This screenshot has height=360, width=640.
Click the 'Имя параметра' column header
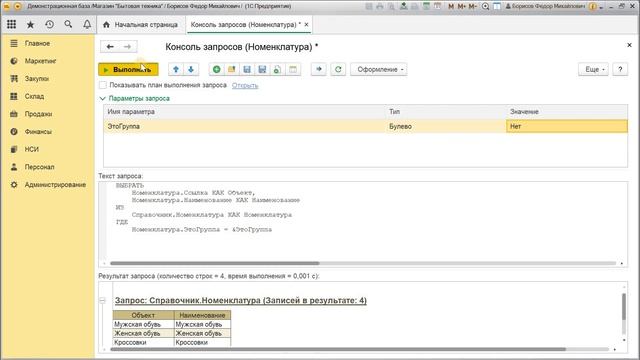point(245,111)
